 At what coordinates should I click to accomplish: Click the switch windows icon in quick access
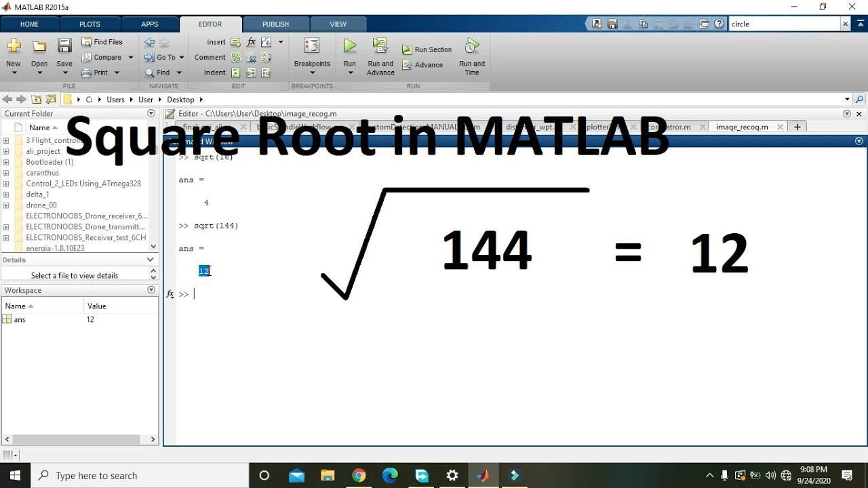point(705,24)
